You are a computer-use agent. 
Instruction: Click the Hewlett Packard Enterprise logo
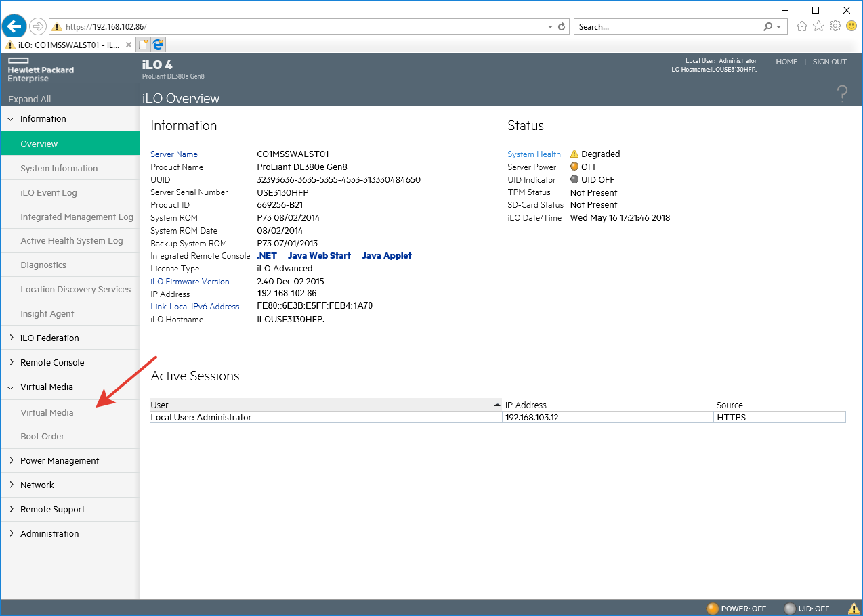(x=41, y=70)
